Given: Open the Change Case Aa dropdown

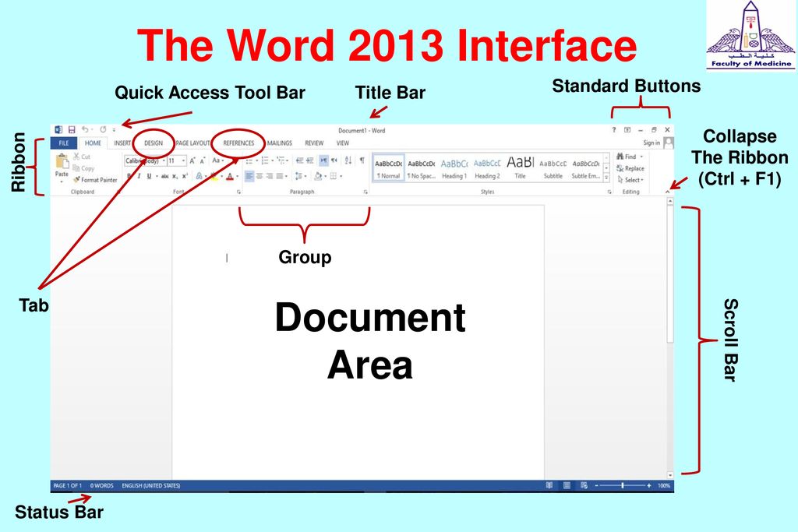Looking at the screenshot, I should (x=218, y=160).
